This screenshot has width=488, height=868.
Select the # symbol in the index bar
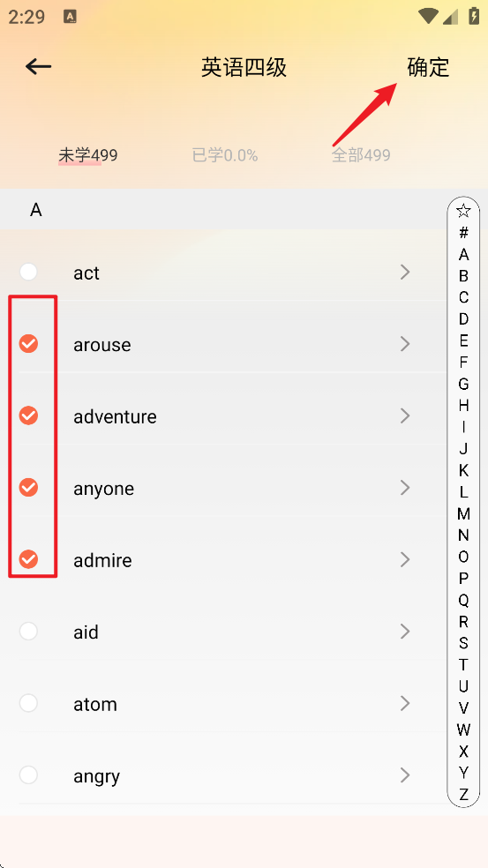pyautogui.click(x=463, y=233)
